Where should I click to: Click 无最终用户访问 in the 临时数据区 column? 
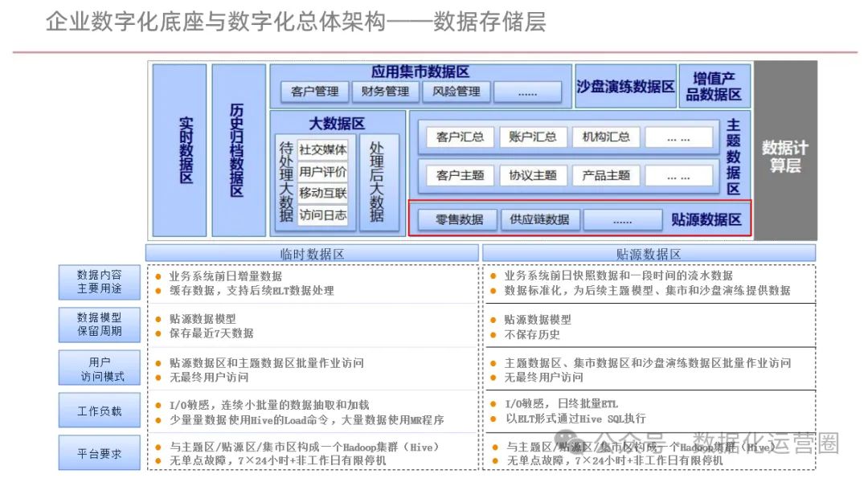coord(209,378)
